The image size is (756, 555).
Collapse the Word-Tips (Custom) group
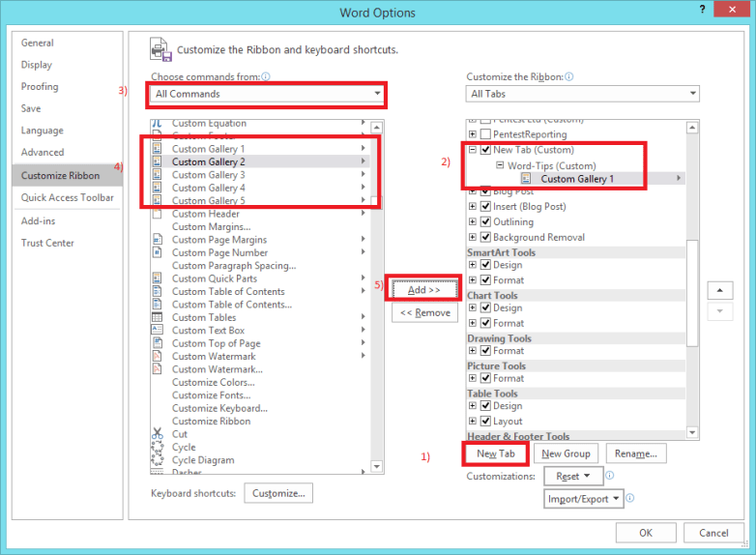pyautogui.click(x=500, y=165)
